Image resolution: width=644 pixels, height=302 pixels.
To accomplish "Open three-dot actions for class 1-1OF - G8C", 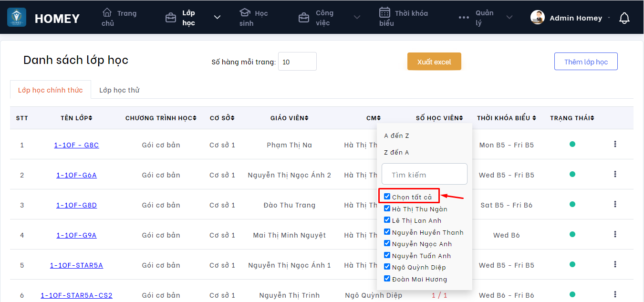I will (615, 144).
